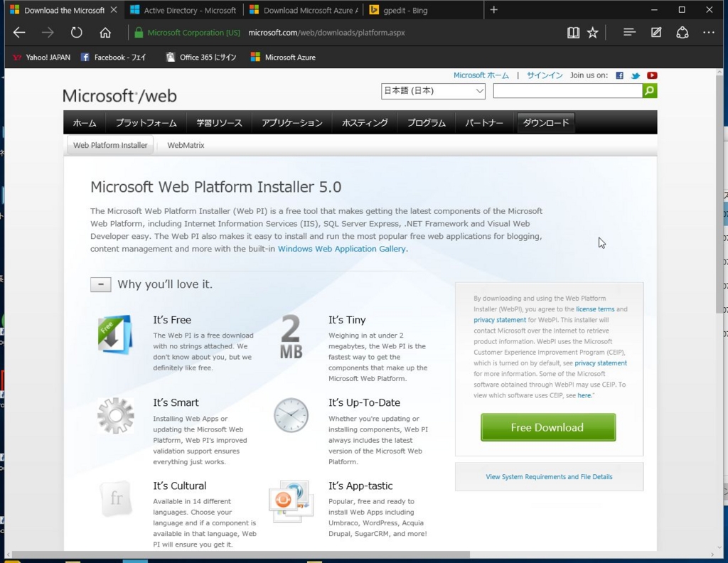Select the WebMatrix sub-tab
Viewport: 728px width, 563px height.
[186, 145]
